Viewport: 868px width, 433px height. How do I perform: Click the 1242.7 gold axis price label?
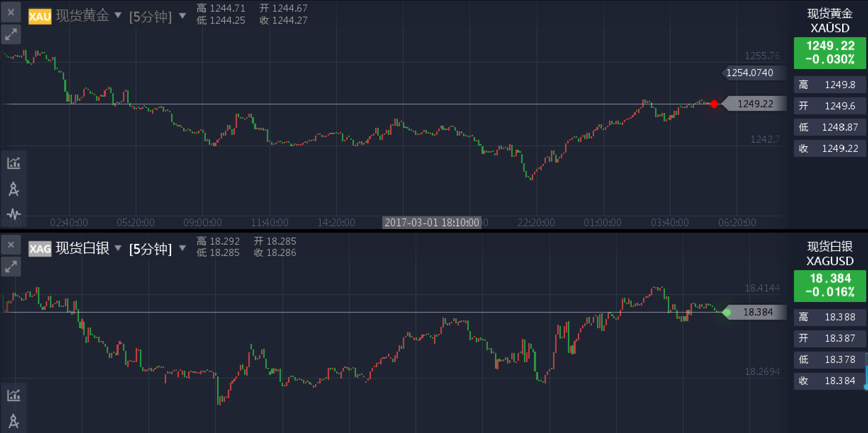click(765, 139)
